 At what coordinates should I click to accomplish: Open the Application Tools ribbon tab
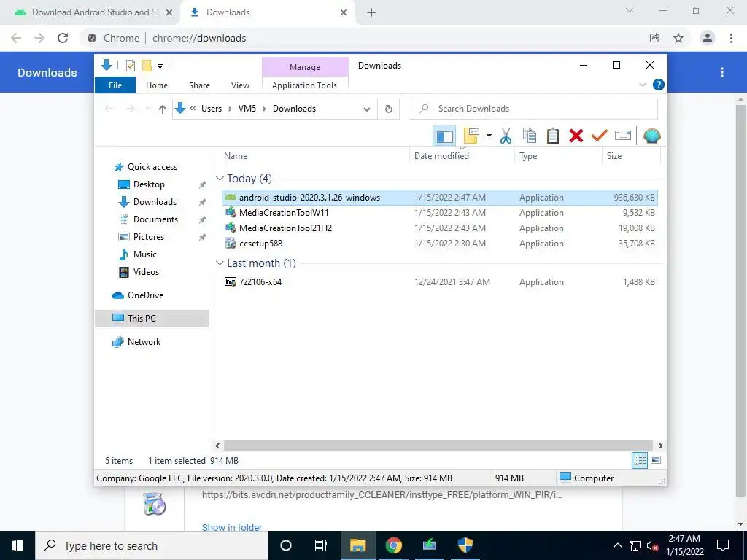[304, 85]
